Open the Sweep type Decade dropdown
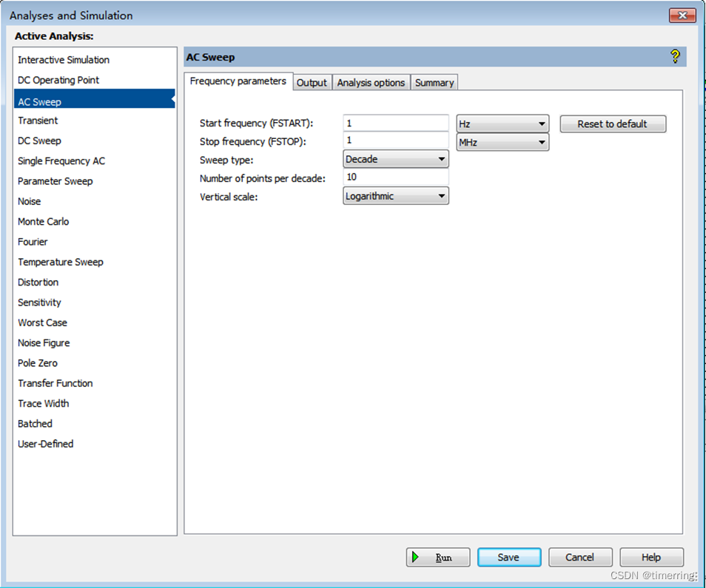 click(396, 159)
